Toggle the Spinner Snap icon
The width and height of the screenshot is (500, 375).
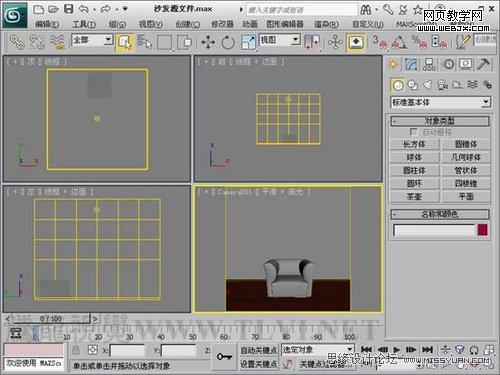[x=439, y=42]
